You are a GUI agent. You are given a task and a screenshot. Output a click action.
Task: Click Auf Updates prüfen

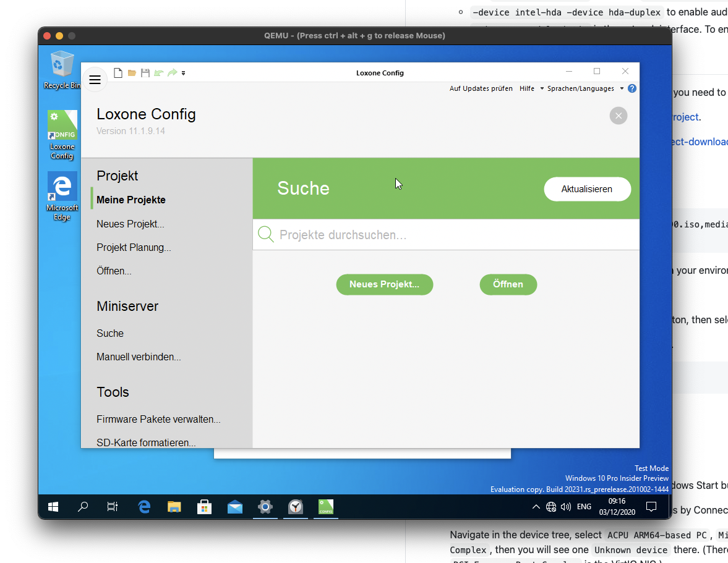[481, 88]
